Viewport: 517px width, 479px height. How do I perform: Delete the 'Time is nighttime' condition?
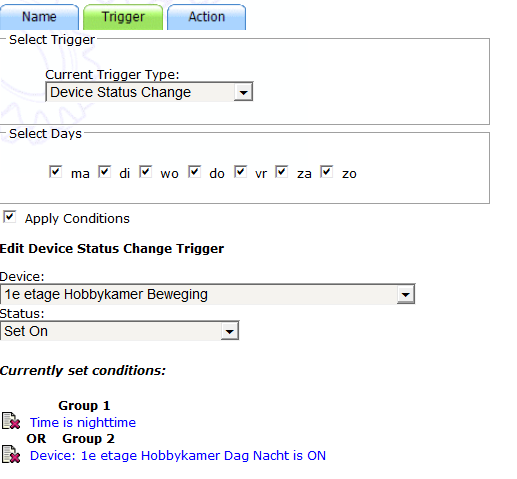coord(11,421)
